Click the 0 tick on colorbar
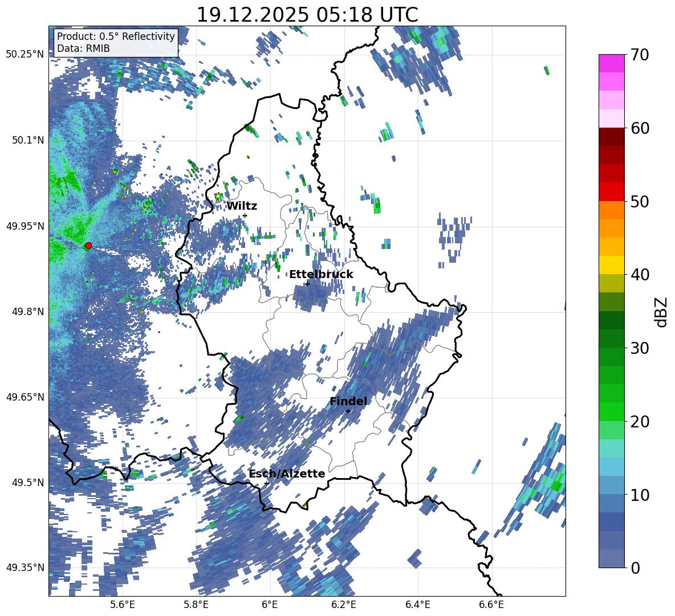Screen dimensions: 675x616 click(x=635, y=568)
